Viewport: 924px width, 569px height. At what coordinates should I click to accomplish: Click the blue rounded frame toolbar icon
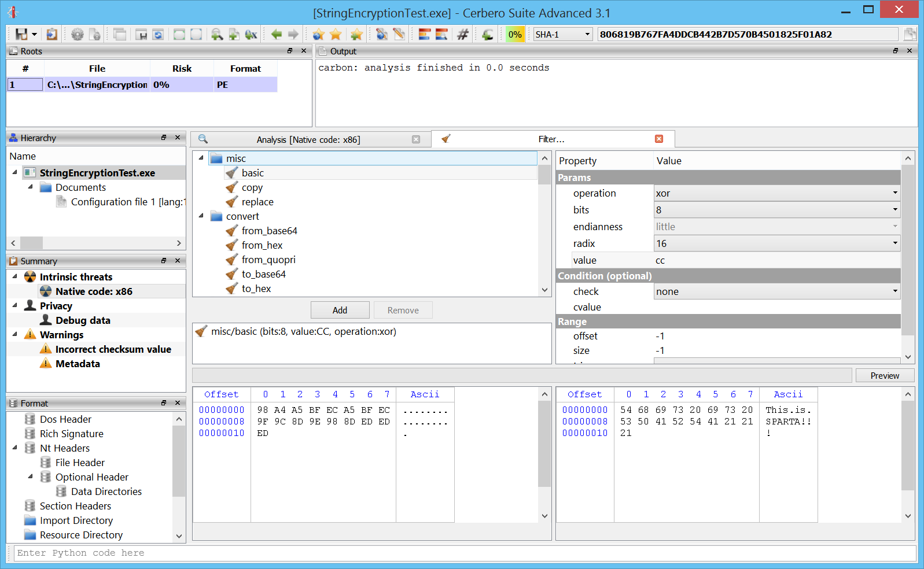196,34
